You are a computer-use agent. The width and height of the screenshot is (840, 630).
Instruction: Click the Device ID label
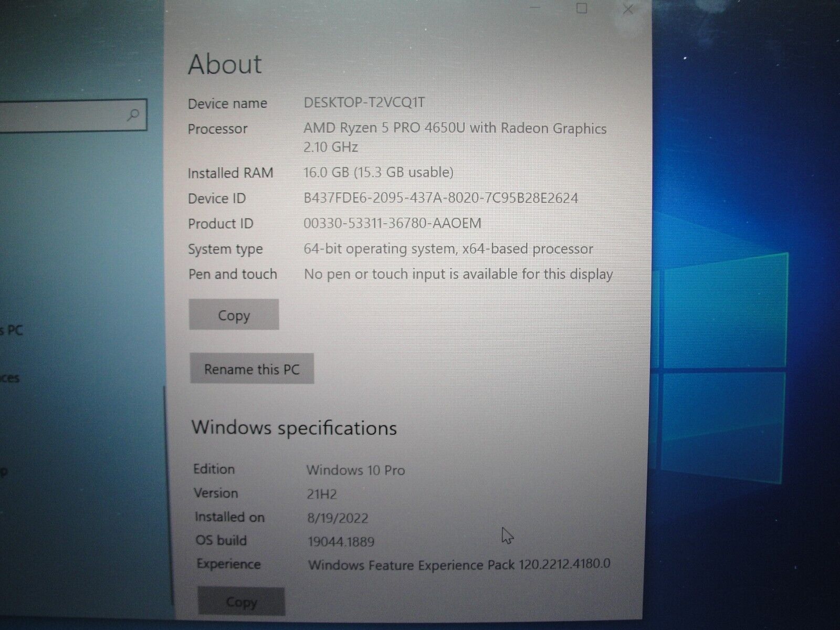click(x=217, y=198)
